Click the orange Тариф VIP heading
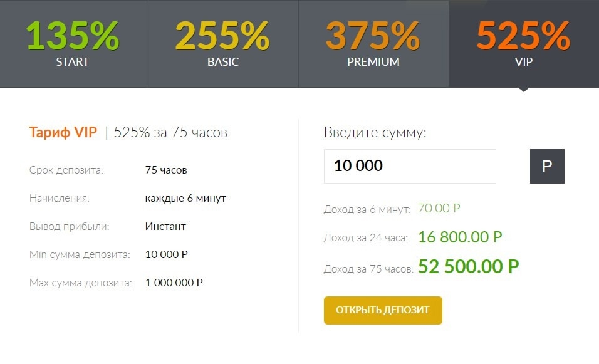Viewport: 599px width, 364px height. (x=63, y=133)
